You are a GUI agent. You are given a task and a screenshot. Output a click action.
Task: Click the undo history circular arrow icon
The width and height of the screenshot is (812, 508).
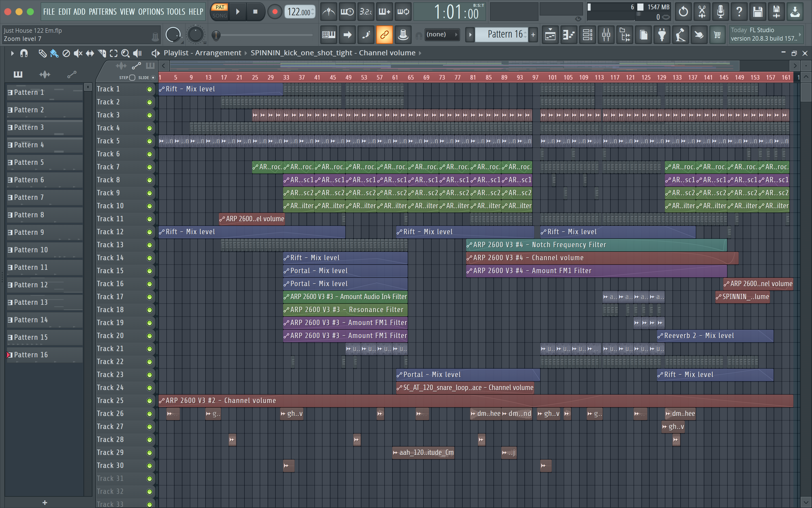(x=683, y=12)
